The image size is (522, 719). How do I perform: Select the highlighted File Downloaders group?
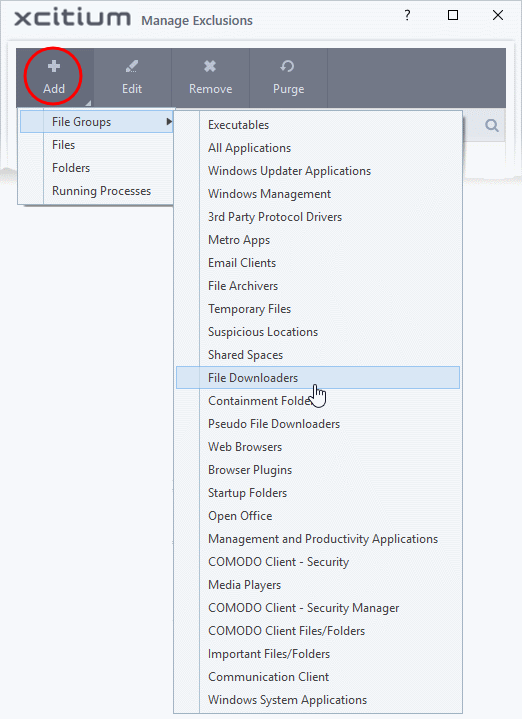coord(318,377)
